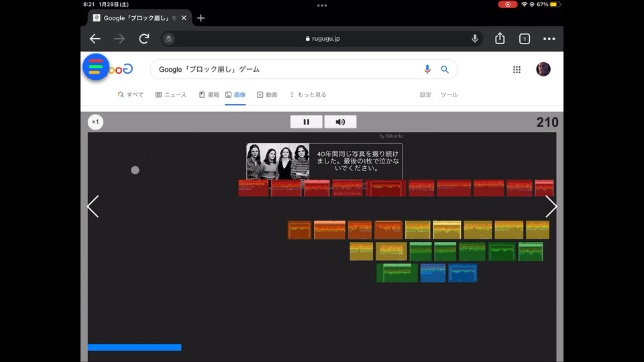
Task: Tap the address bar microphone icon
Action: (x=475, y=39)
